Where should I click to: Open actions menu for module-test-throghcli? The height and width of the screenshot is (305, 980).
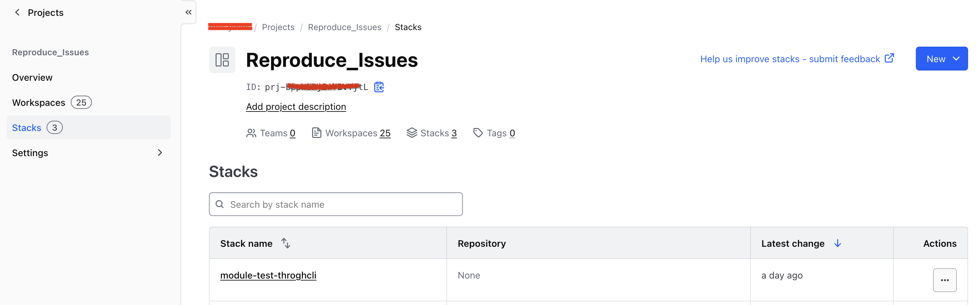click(x=944, y=280)
